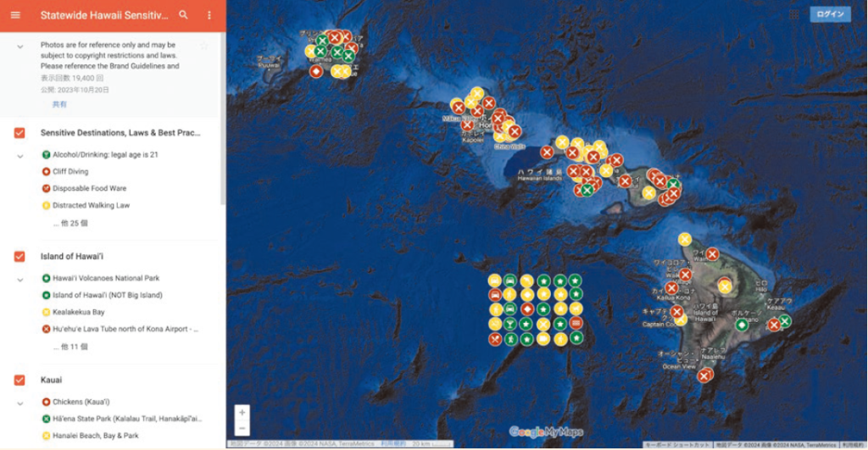Image resolution: width=868 pixels, height=450 pixels.
Task: Show the 25 other items
Action: click(70, 223)
